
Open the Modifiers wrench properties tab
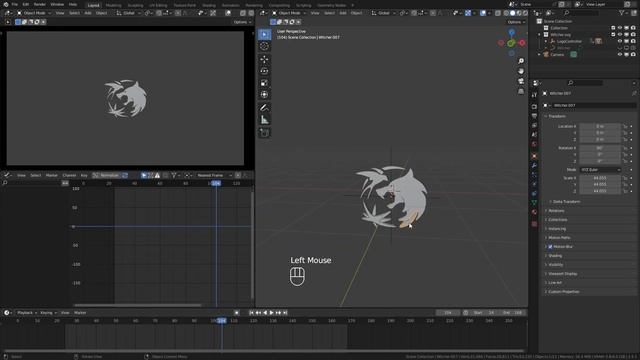(534, 165)
